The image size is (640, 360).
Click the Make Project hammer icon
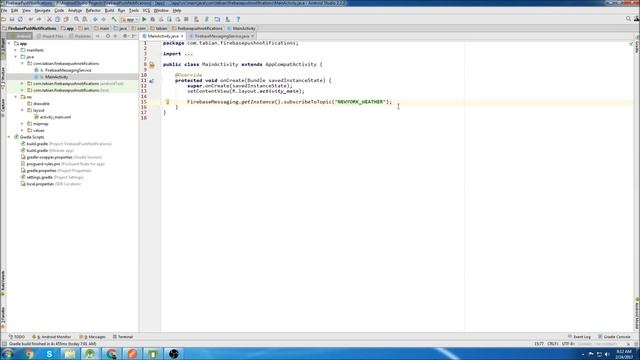click(x=114, y=19)
